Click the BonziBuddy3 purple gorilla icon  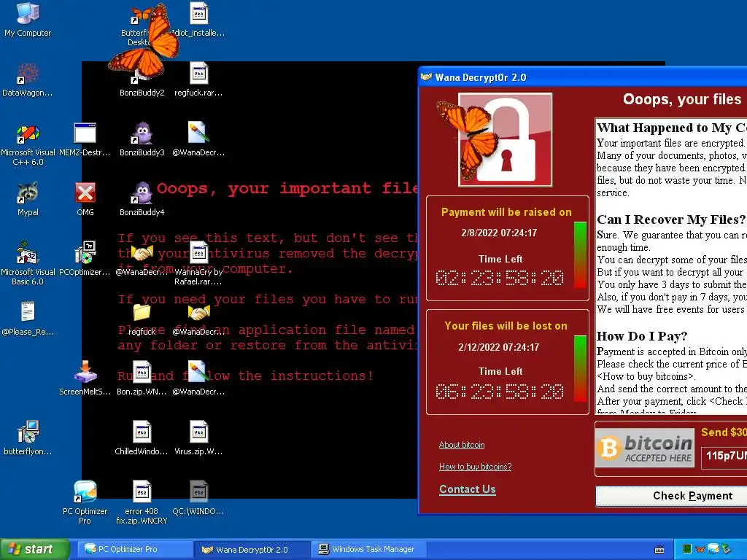point(142,133)
